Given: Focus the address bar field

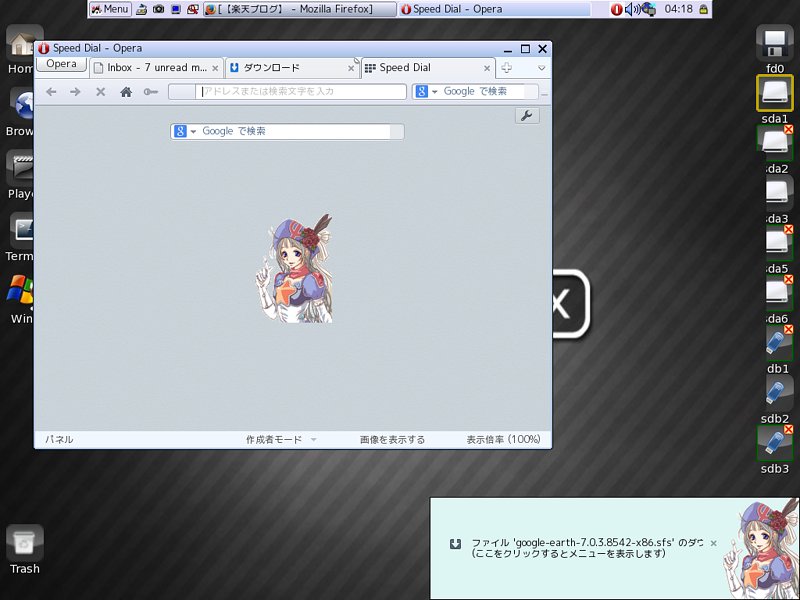Looking at the screenshot, I should tap(301, 92).
